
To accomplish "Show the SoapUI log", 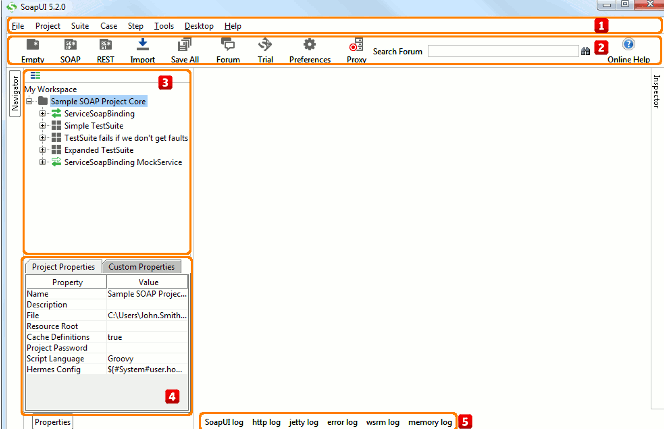I will pos(224,422).
